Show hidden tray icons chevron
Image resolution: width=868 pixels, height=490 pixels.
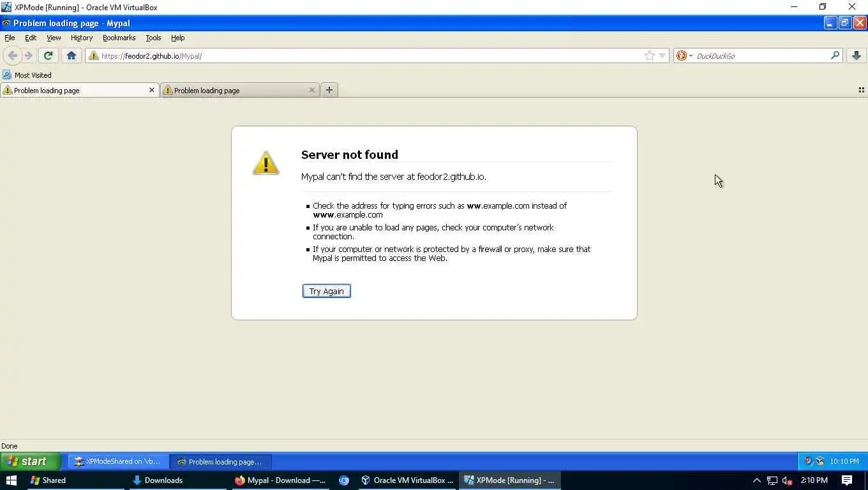pos(757,480)
